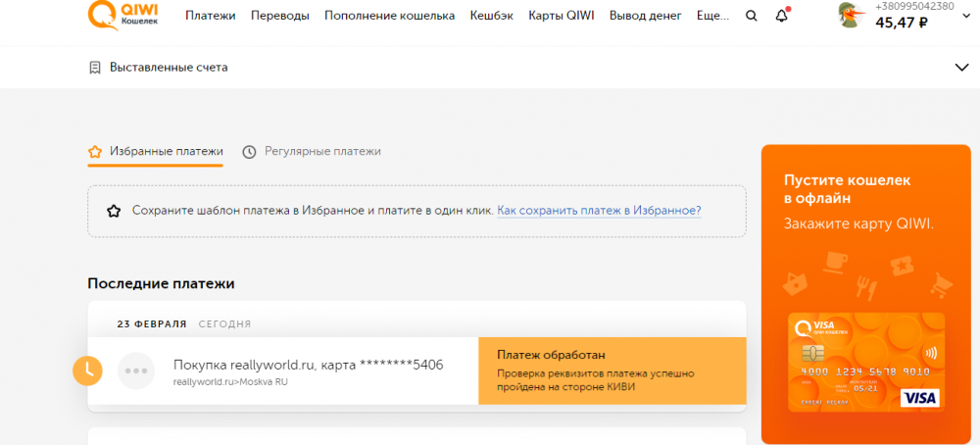Click the QIWI Visa card image
Image resolution: width=980 pixels, height=445 pixels.
point(866,362)
